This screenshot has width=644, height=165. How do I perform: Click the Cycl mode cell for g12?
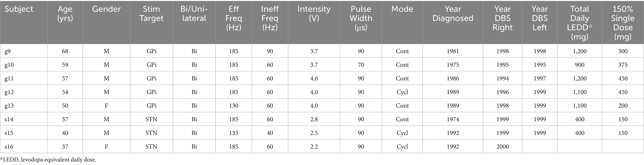(402, 92)
